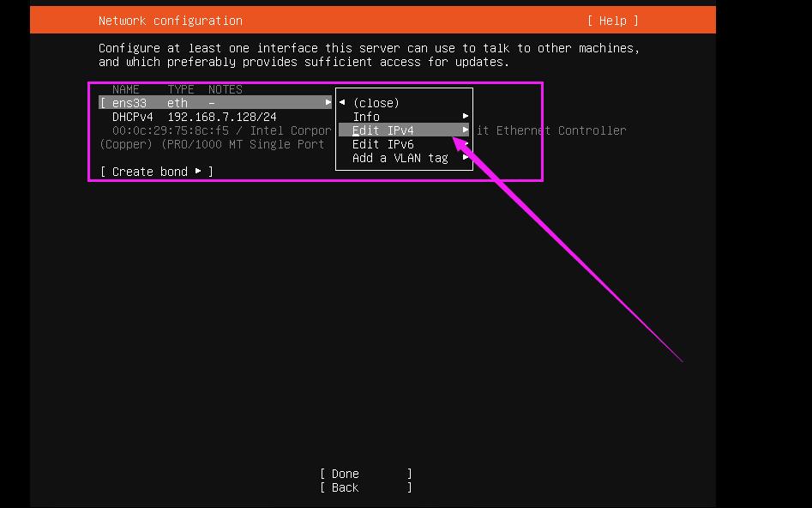Click the arrow inside Create bond button
This screenshot has width=812, height=508.
click(x=198, y=172)
